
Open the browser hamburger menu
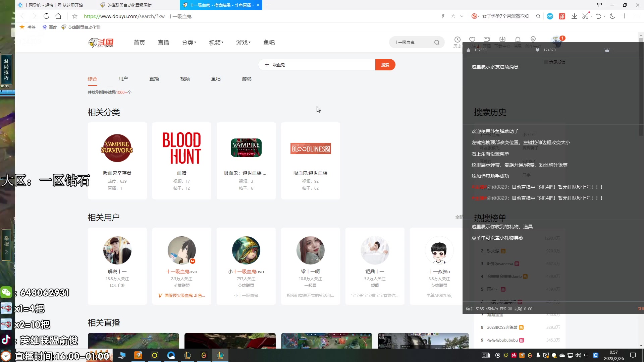637,16
